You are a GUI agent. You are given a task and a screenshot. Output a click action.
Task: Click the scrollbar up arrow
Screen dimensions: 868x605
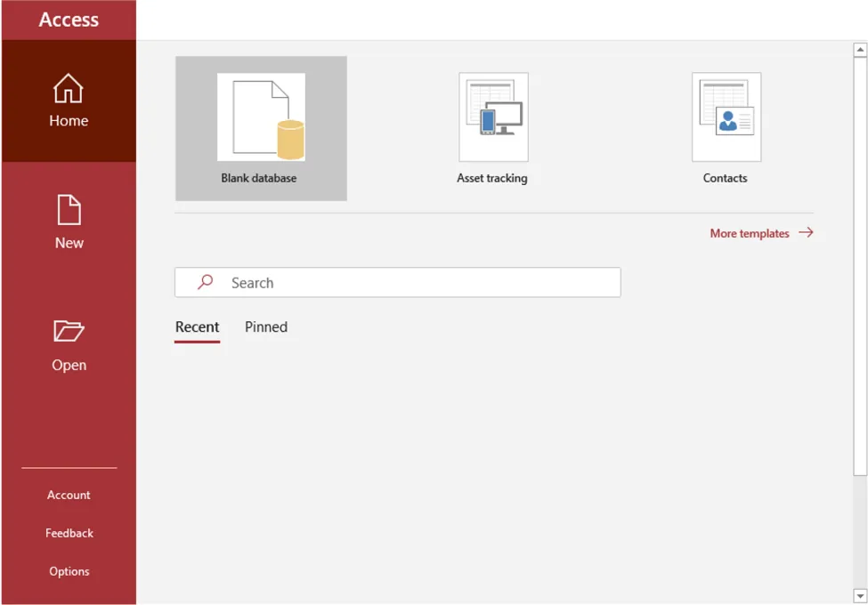(x=861, y=48)
